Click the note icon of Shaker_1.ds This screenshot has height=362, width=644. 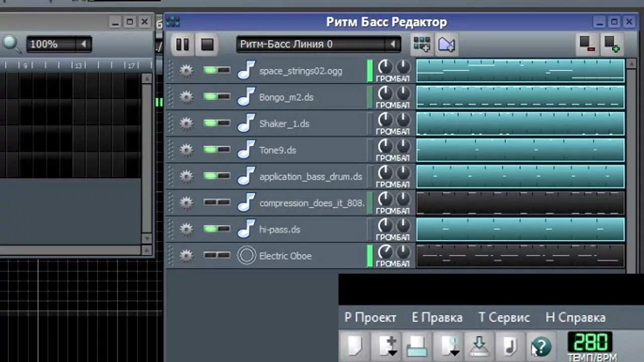tap(247, 123)
